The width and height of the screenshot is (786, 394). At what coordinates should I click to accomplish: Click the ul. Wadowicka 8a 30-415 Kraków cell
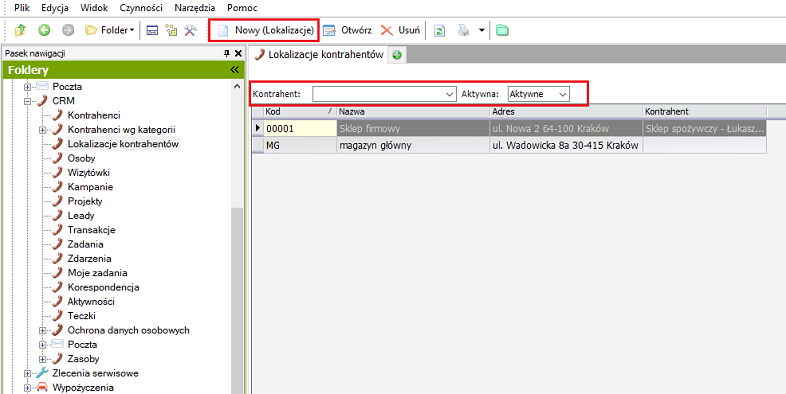pos(565,145)
